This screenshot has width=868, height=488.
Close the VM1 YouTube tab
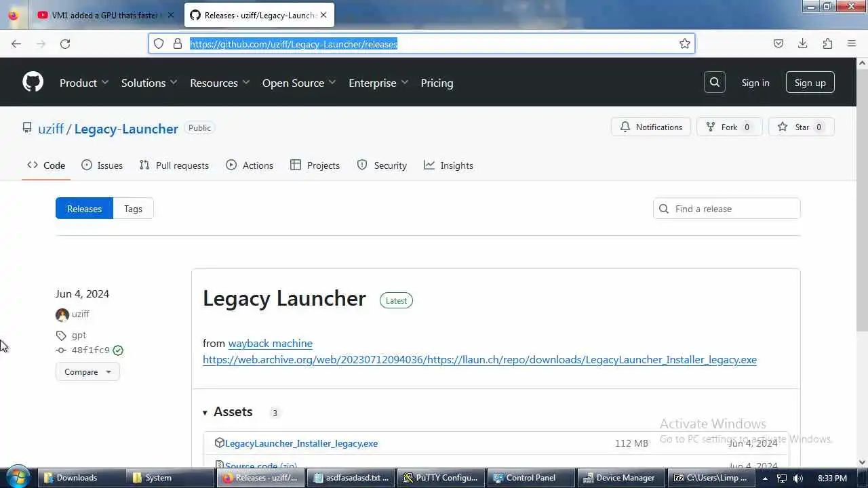170,15
